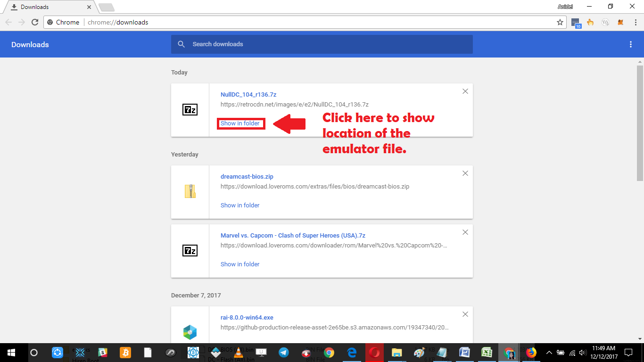Open Paint from the taskbar

click(419, 353)
